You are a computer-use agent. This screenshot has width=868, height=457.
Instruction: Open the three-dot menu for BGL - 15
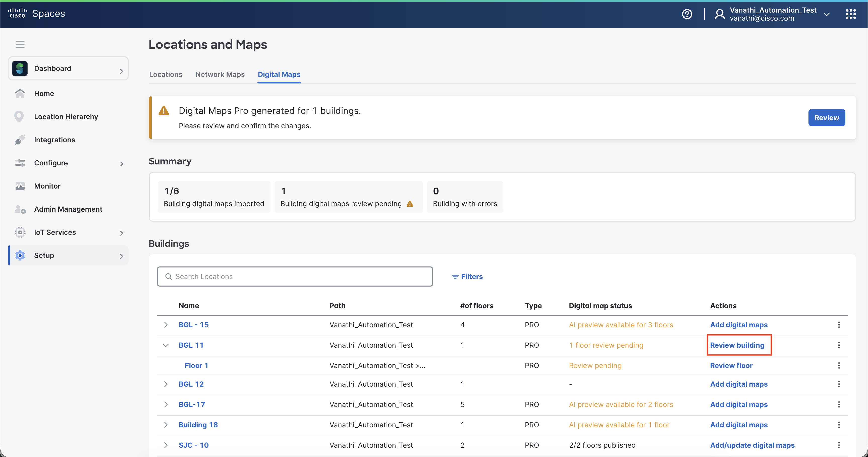tap(839, 325)
